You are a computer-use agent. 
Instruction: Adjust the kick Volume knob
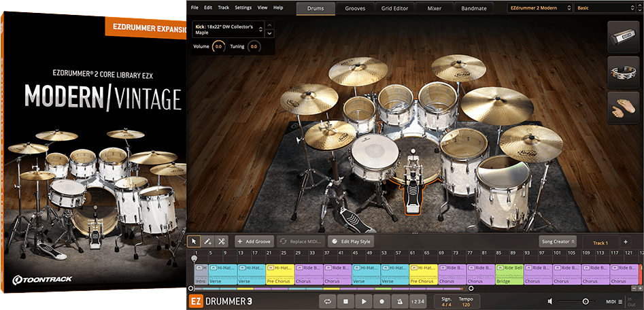pyautogui.click(x=218, y=47)
